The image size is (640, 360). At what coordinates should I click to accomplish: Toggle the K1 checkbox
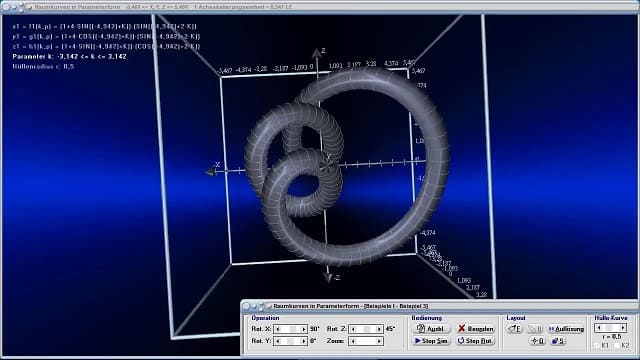click(x=597, y=346)
